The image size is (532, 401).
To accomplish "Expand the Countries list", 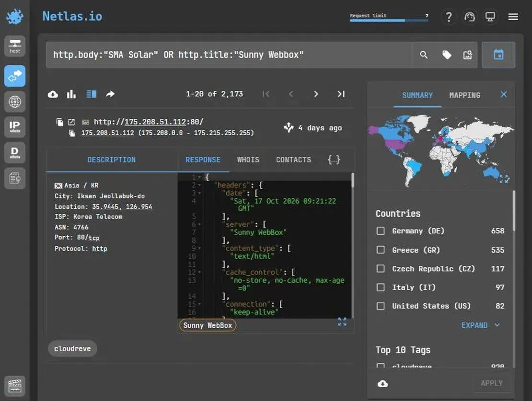I will pos(480,325).
